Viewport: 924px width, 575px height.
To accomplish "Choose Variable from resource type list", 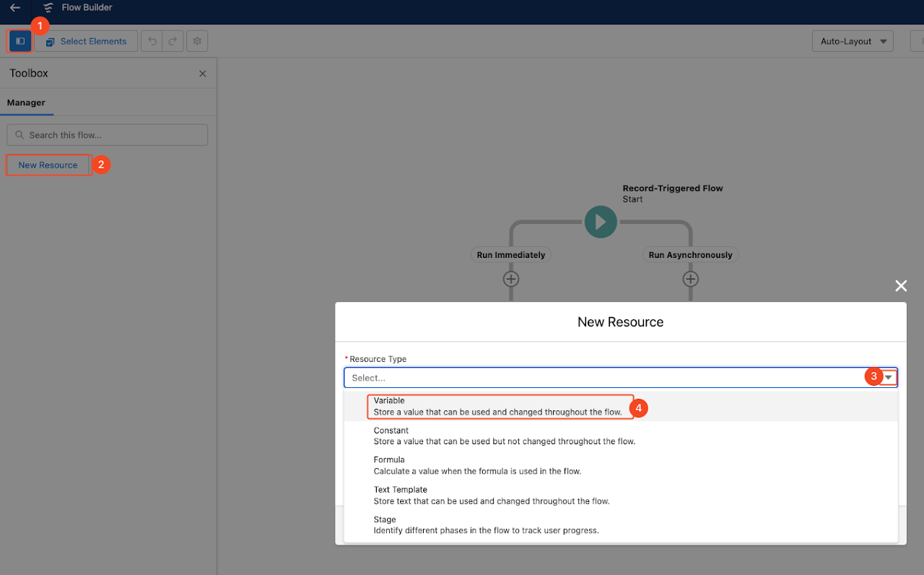I will tap(498, 406).
